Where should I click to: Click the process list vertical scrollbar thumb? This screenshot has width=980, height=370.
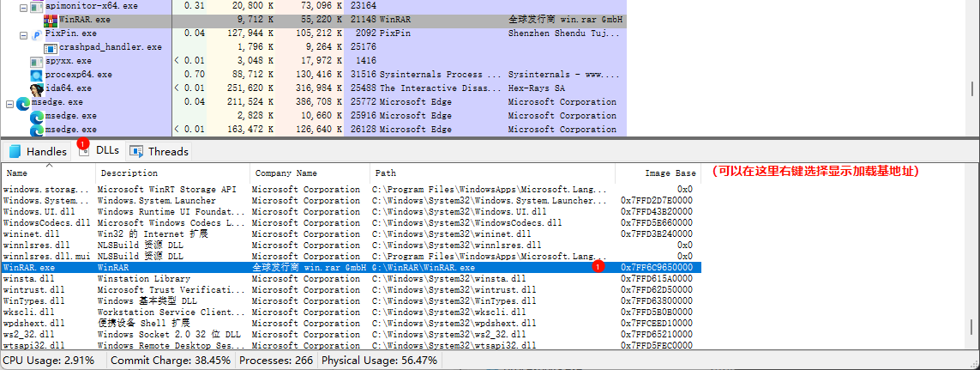coord(972,89)
